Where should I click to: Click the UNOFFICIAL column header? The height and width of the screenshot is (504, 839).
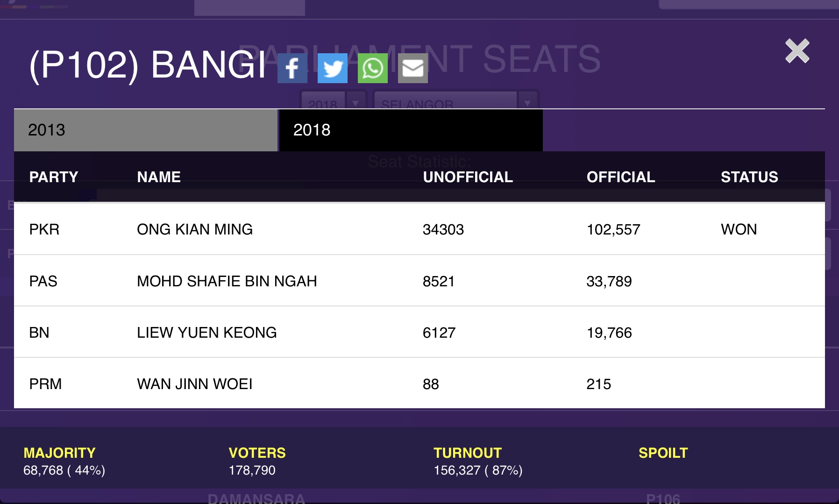click(x=468, y=177)
